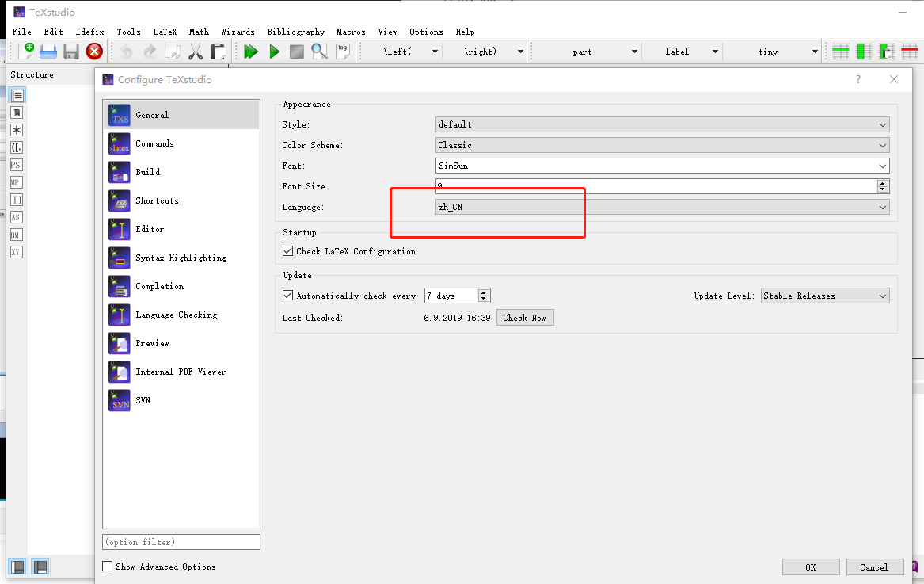Image resolution: width=924 pixels, height=584 pixels.
Task: Open PS (PSTricks) panel in sidebar
Action: tap(16, 165)
